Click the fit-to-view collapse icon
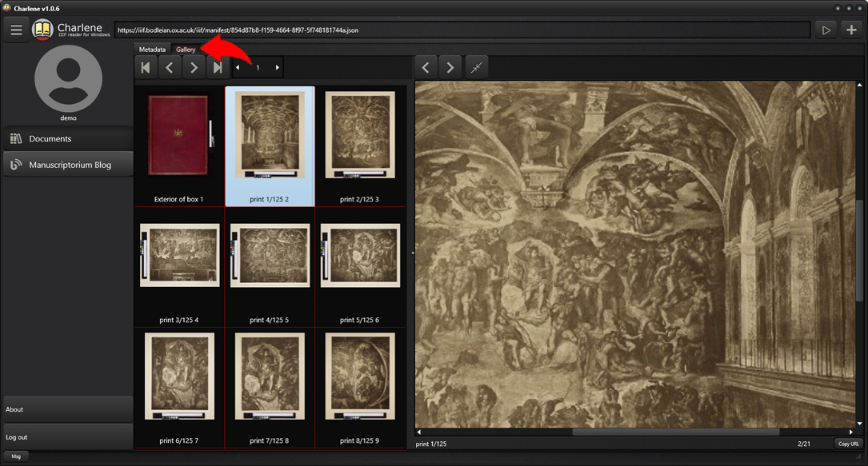868x466 pixels. pos(476,67)
